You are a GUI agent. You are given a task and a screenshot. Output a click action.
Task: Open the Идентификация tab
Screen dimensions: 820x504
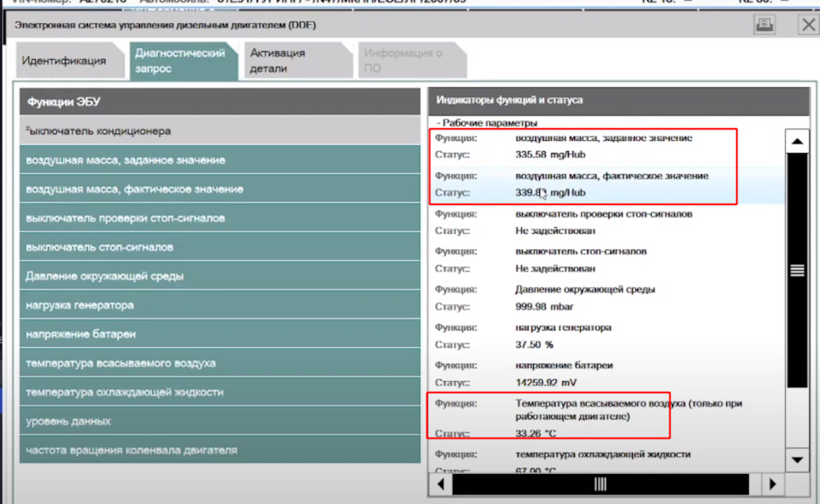click(x=64, y=61)
